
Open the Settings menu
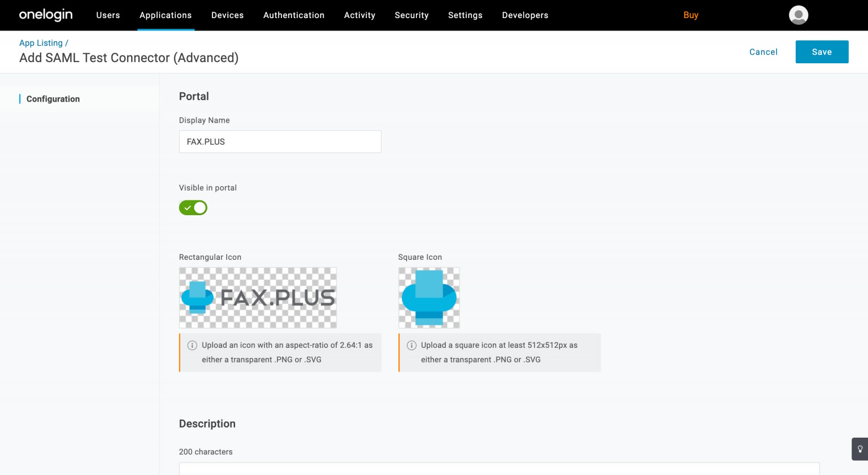(x=465, y=15)
